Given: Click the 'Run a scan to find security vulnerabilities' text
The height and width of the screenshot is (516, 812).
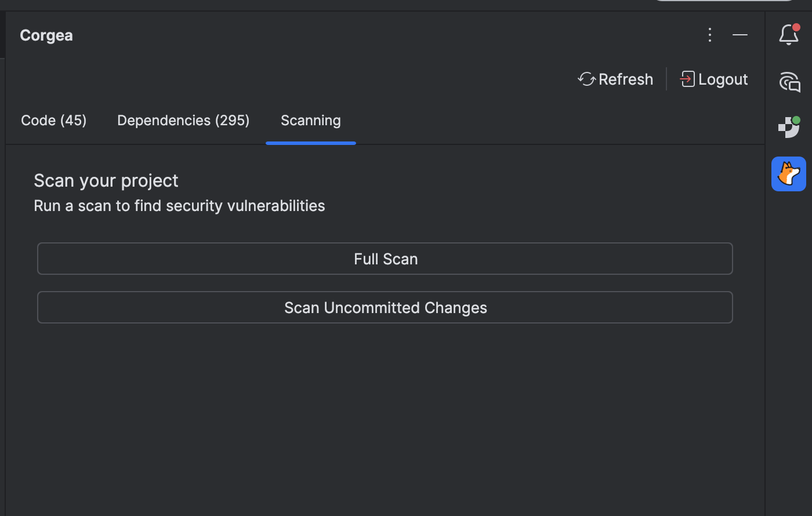Looking at the screenshot, I should coord(179,206).
